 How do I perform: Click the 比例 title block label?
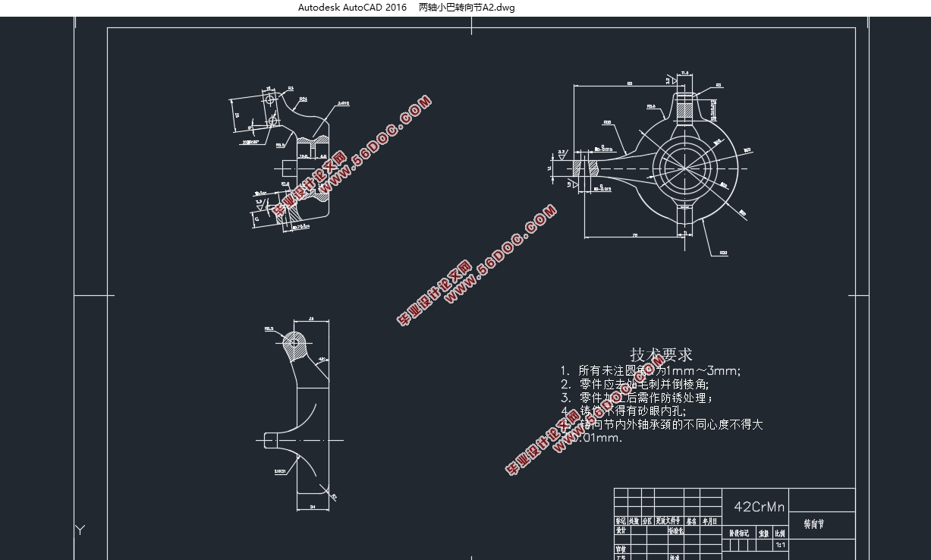click(779, 533)
